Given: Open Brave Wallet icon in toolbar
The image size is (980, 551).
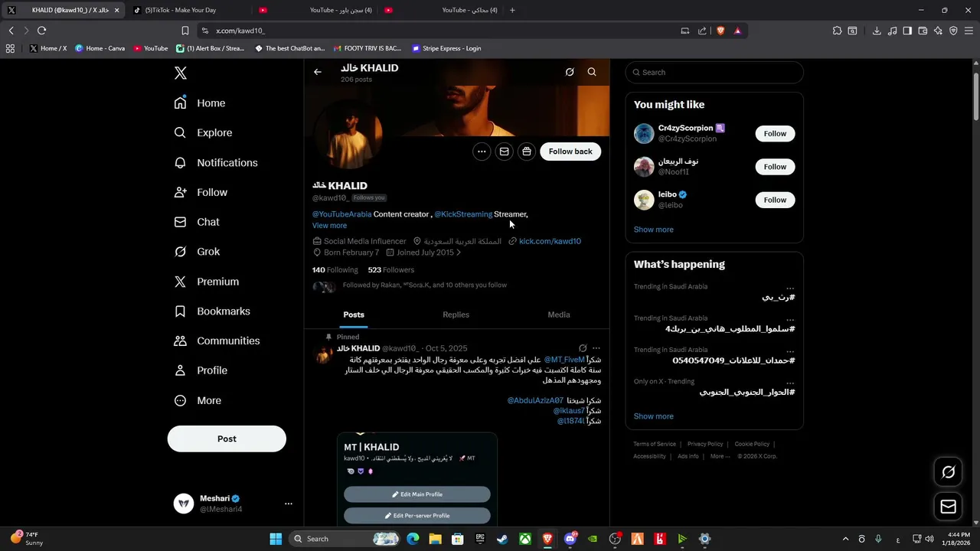Looking at the screenshot, I should pyautogui.click(x=923, y=31).
